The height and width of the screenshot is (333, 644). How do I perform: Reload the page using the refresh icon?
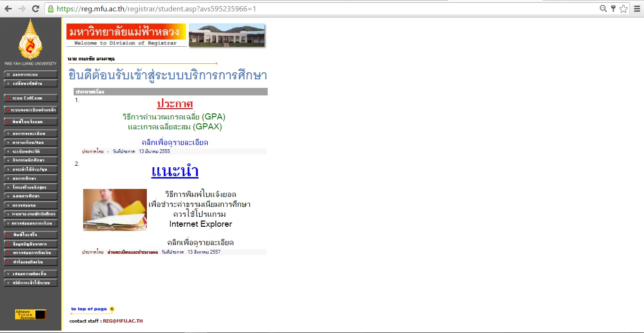[36, 8]
